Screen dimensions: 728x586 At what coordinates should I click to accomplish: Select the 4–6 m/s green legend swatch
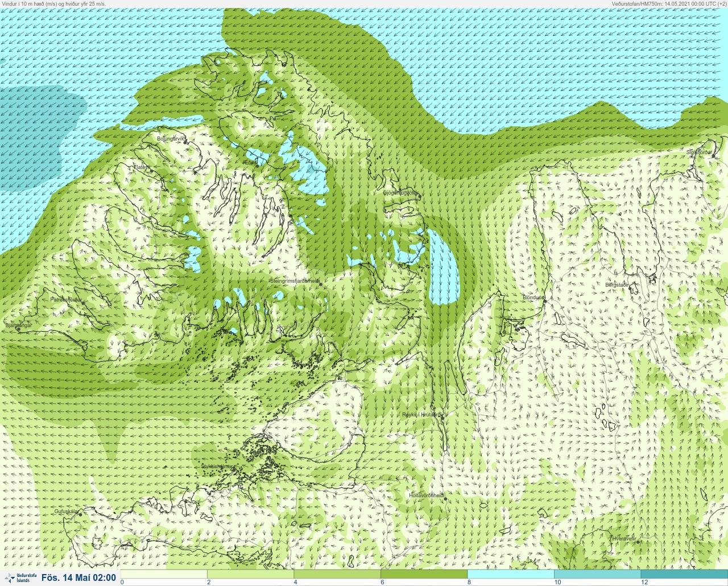(337, 574)
